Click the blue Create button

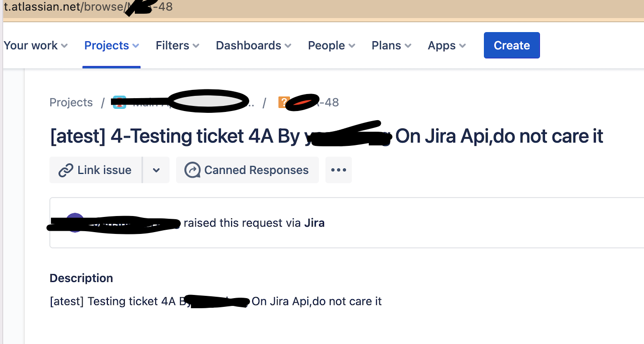[511, 45]
